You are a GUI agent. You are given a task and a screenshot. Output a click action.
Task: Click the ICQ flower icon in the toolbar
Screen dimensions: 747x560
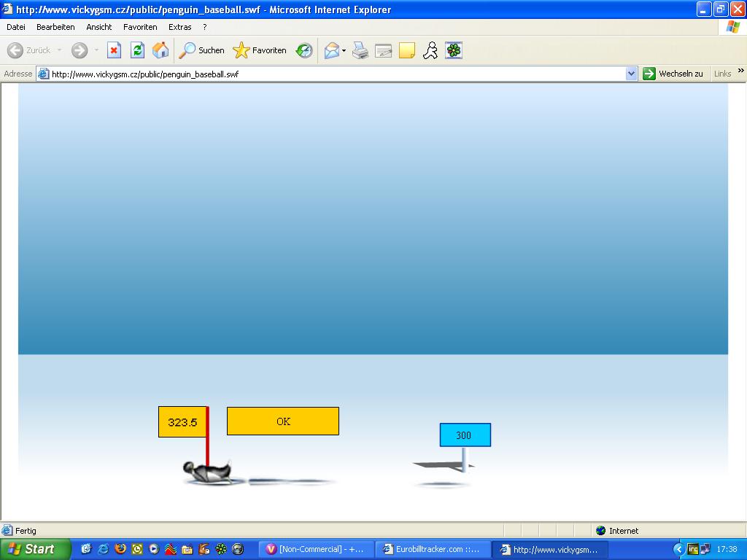tap(454, 50)
